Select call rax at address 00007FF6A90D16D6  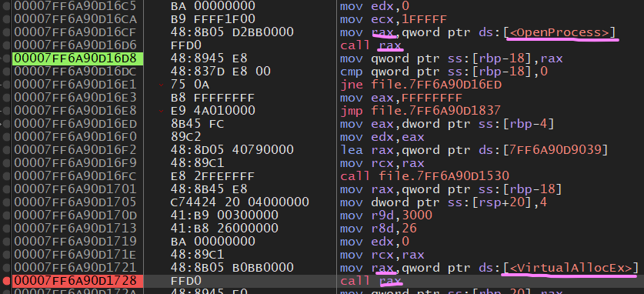371,45
